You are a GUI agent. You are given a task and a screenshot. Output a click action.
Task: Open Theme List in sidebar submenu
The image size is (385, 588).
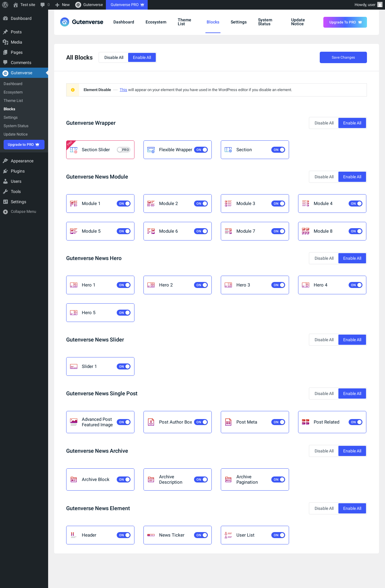[13, 101]
